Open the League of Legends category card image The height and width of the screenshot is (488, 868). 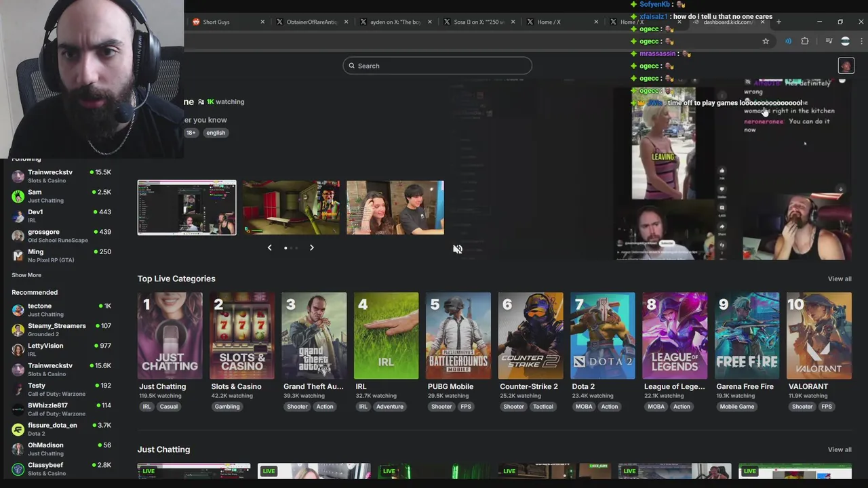coord(675,335)
